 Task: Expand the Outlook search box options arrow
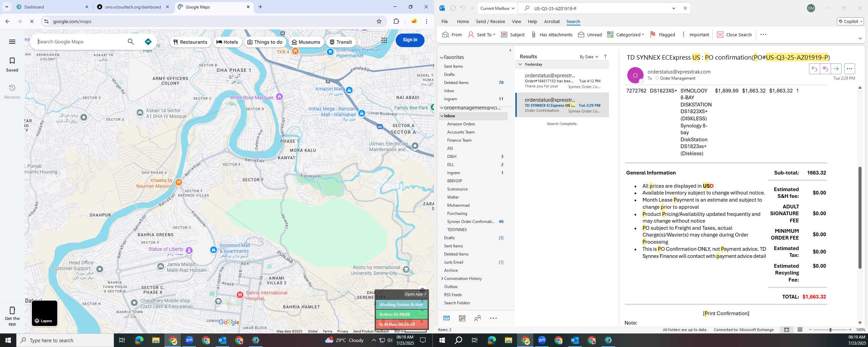pyautogui.click(x=674, y=8)
